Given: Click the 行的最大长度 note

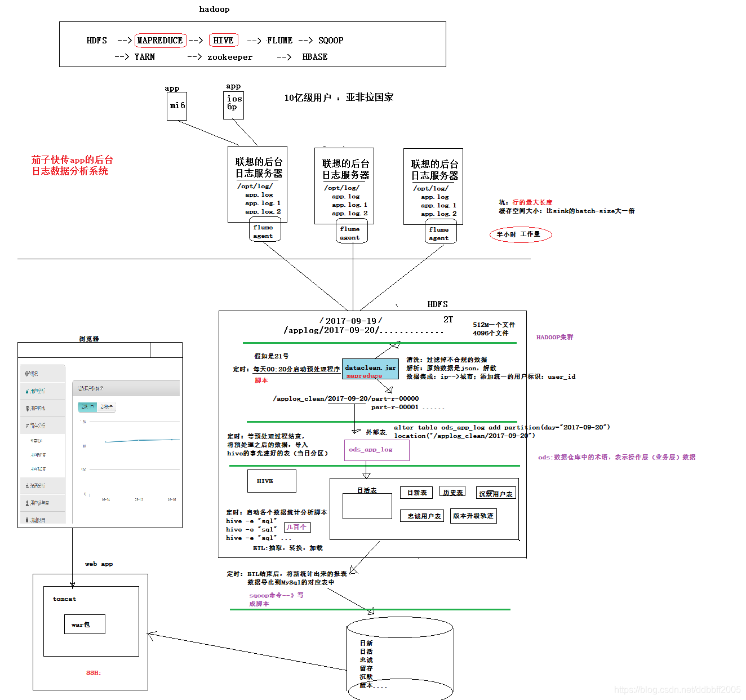Looking at the screenshot, I should (x=532, y=202).
